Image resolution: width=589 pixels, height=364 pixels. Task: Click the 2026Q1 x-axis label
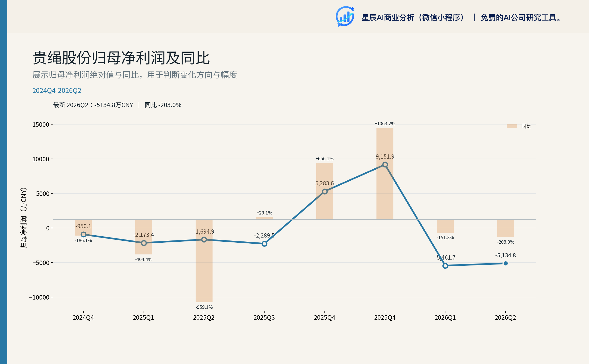[x=445, y=317]
